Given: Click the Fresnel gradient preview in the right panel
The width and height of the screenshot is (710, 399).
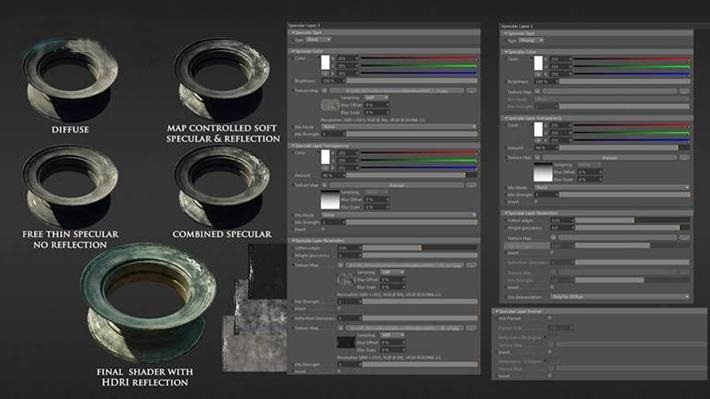Looking at the screenshot, I should click(542, 173).
